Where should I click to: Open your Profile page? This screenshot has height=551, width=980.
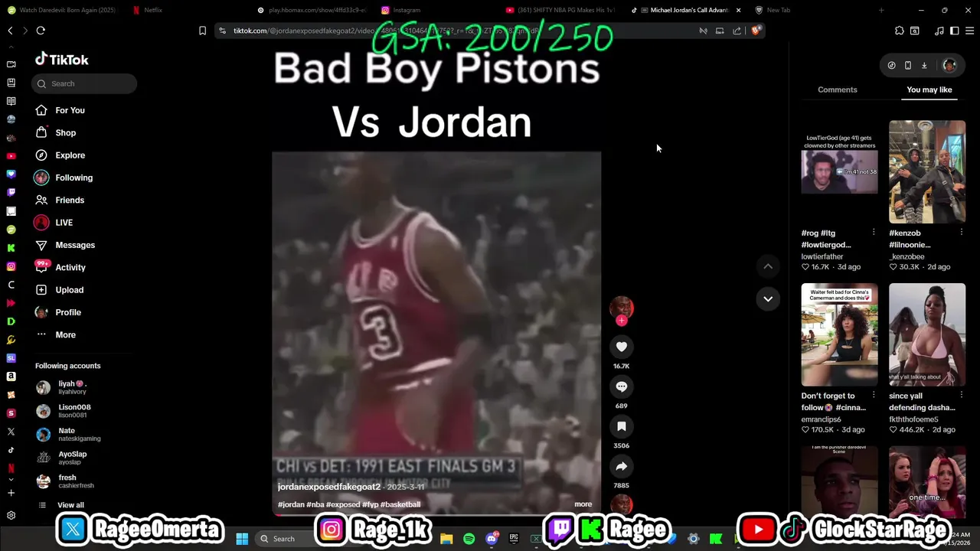tap(67, 312)
